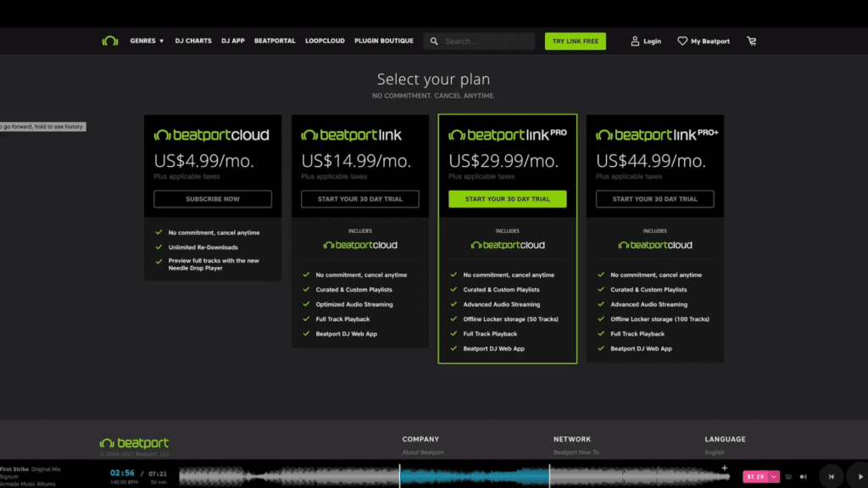Click the Beatport headphone logo in navbar
The width and height of the screenshot is (868, 488).
tap(109, 41)
